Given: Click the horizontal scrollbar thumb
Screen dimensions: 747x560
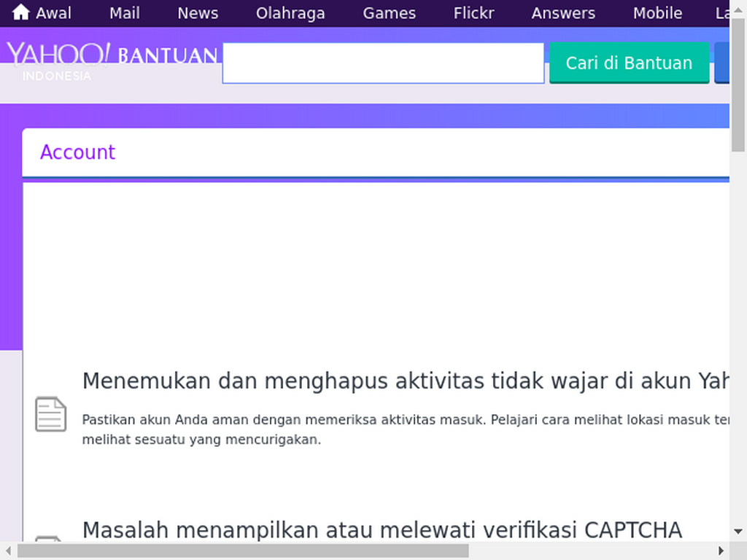Looking at the screenshot, I should 243,551.
